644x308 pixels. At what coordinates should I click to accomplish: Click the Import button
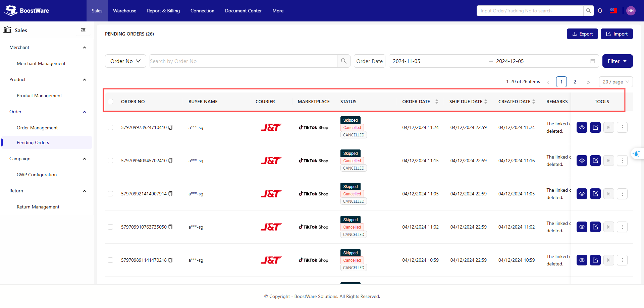pyautogui.click(x=617, y=34)
